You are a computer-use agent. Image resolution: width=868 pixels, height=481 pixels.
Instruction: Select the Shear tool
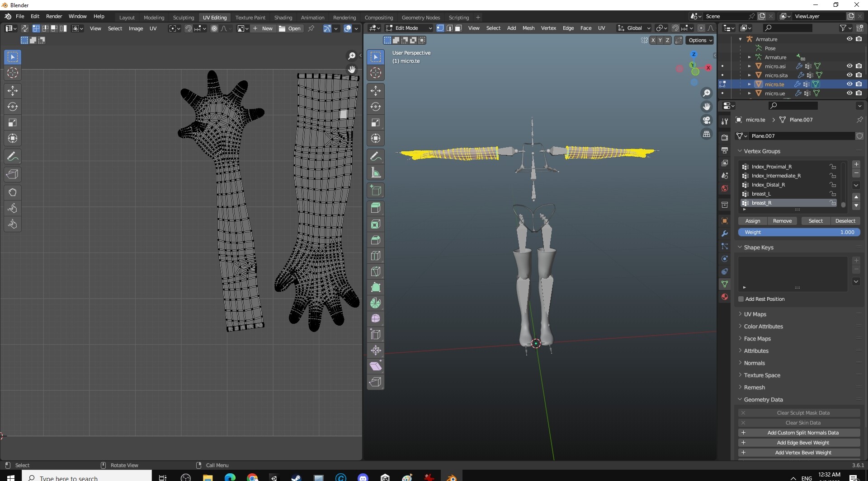pyautogui.click(x=376, y=366)
